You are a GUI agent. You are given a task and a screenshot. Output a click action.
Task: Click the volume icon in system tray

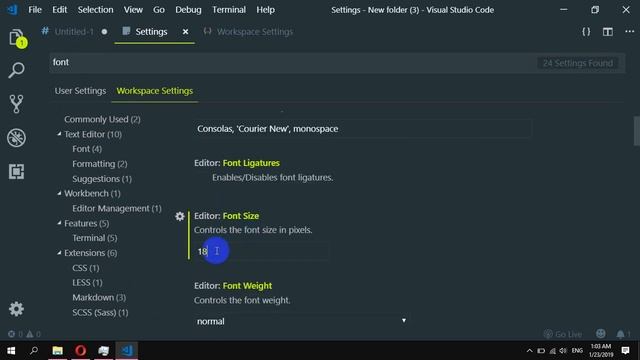click(563, 351)
